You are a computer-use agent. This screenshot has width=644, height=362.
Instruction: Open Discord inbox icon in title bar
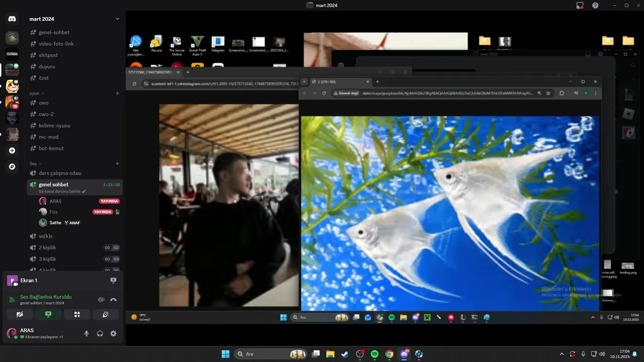click(x=580, y=6)
